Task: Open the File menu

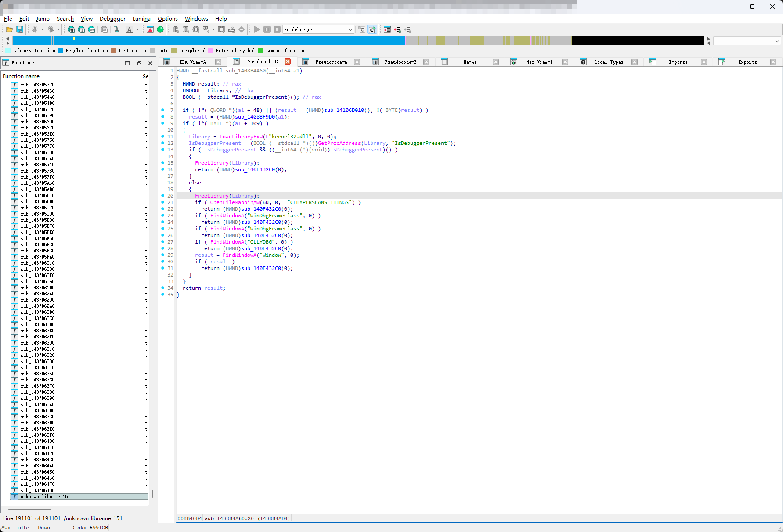Action: point(8,18)
